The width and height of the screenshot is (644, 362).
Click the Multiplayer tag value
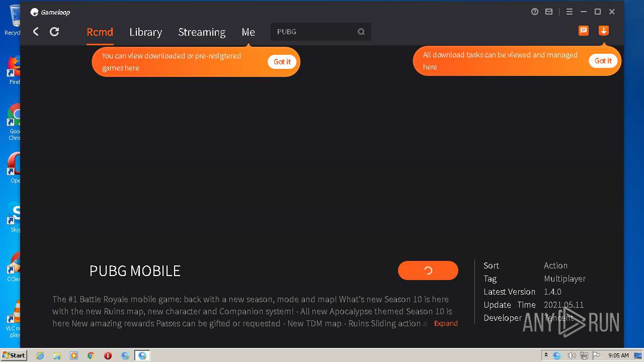click(x=565, y=279)
